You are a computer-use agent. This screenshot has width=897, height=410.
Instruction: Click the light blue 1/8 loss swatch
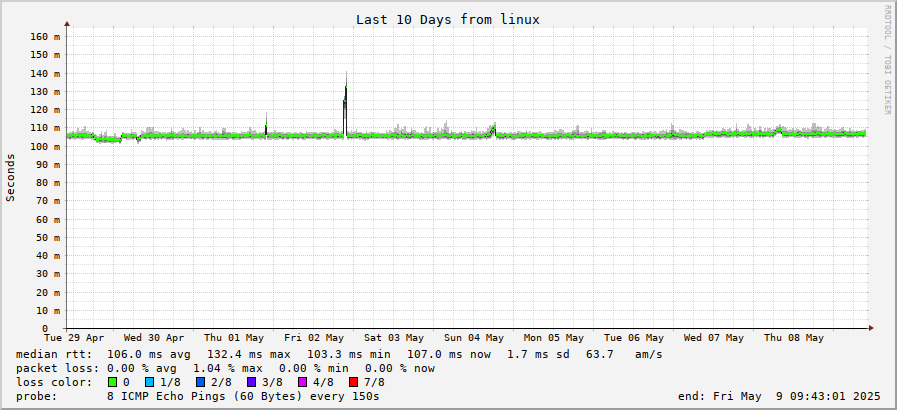(x=150, y=382)
